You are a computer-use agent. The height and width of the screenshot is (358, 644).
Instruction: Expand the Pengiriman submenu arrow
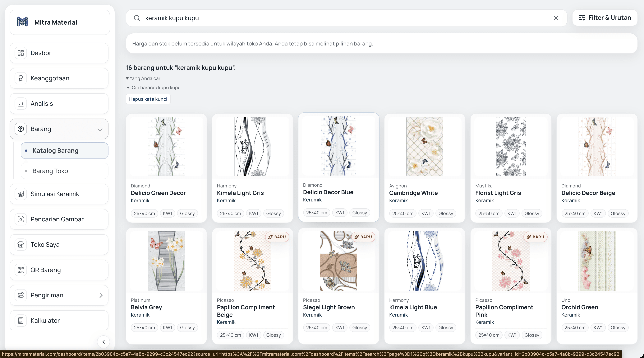tap(101, 295)
